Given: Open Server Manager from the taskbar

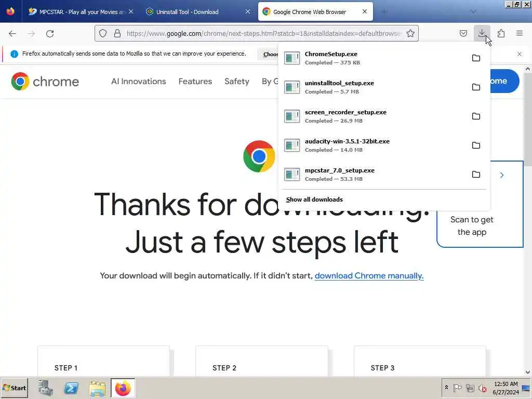Looking at the screenshot, I should point(46,388).
